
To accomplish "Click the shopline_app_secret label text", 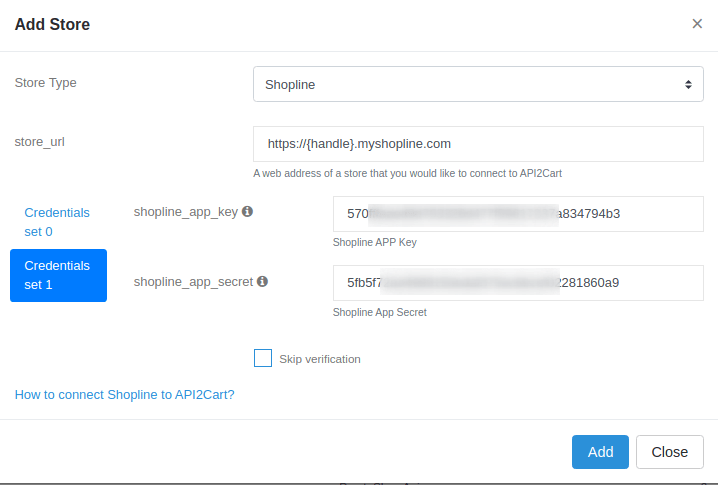I will tap(193, 282).
